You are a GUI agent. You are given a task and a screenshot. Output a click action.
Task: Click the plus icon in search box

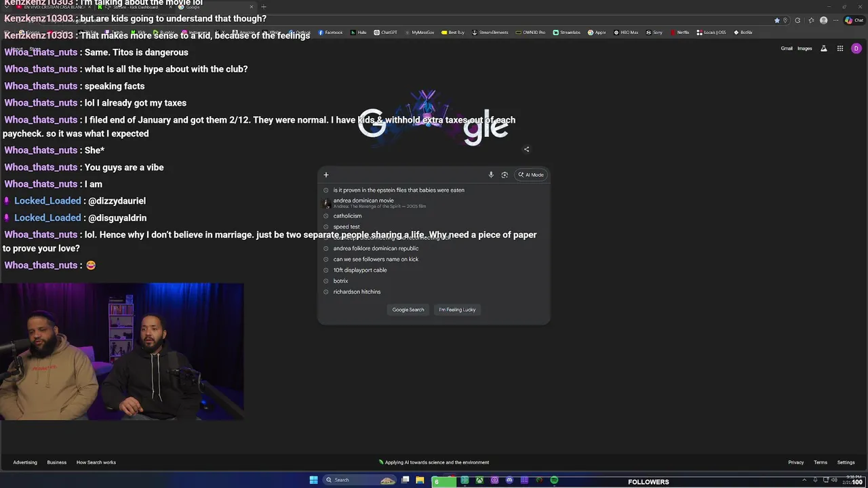tap(325, 175)
